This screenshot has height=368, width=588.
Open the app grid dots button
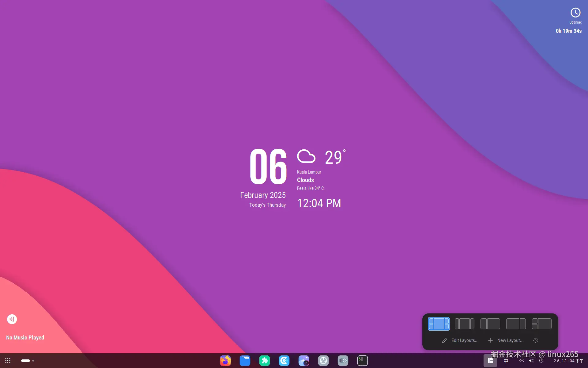pyautogui.click(x=8, y=361)
